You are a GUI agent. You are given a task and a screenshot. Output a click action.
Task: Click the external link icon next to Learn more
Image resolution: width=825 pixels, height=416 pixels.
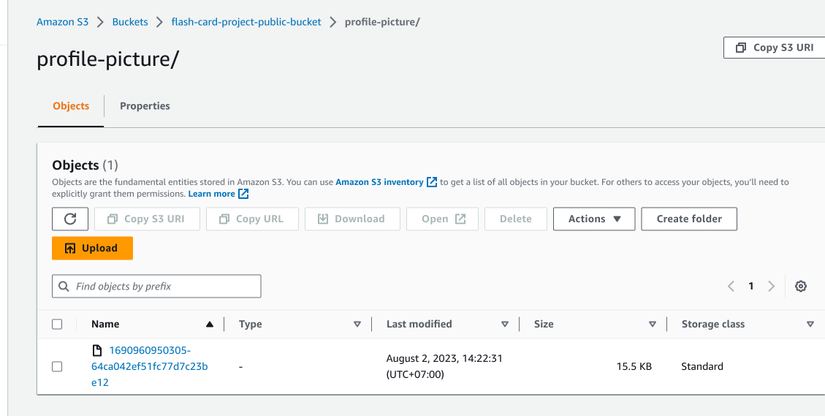tap(243, 194)
